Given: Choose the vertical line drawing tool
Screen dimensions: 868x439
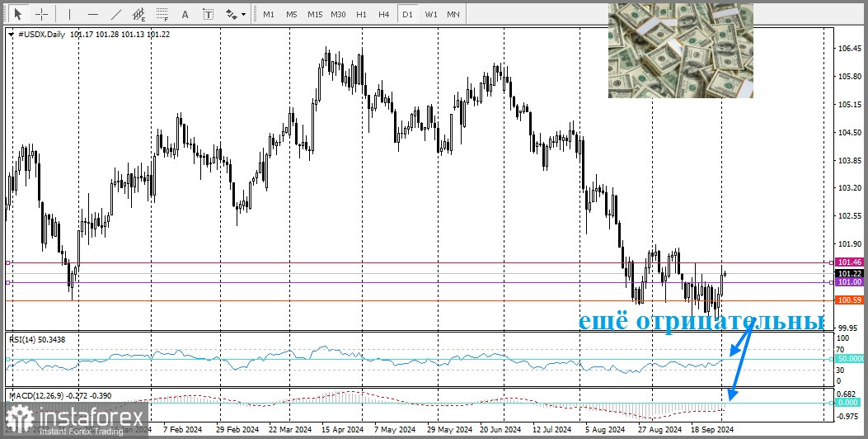Looking at the screenshot, I should pyautogui.click(x=69, y=14).
